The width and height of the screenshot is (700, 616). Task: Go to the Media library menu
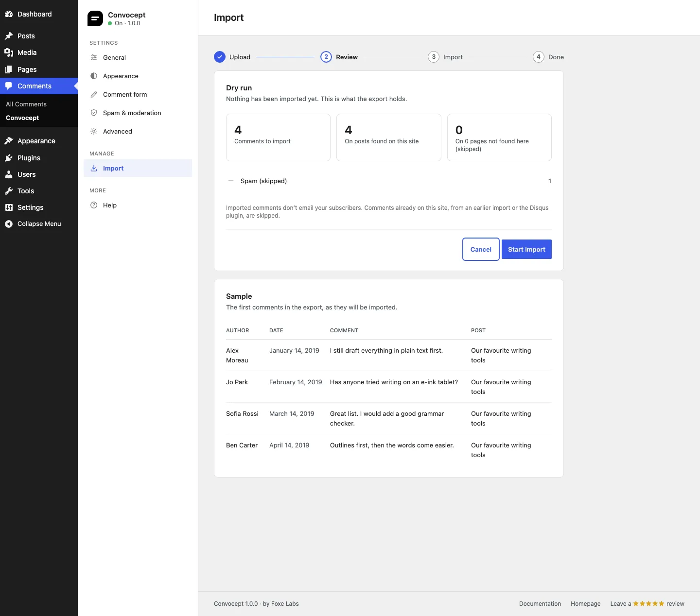point(39,52)
